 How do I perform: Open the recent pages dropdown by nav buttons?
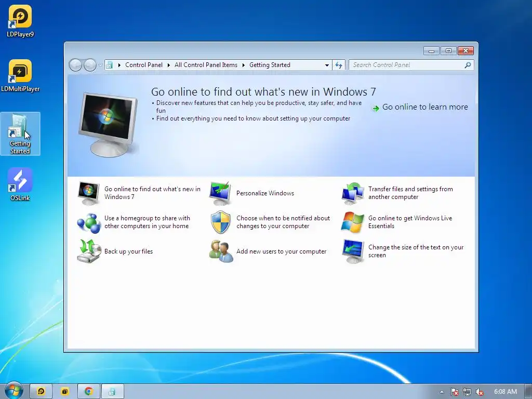click(x=100, y=65)
